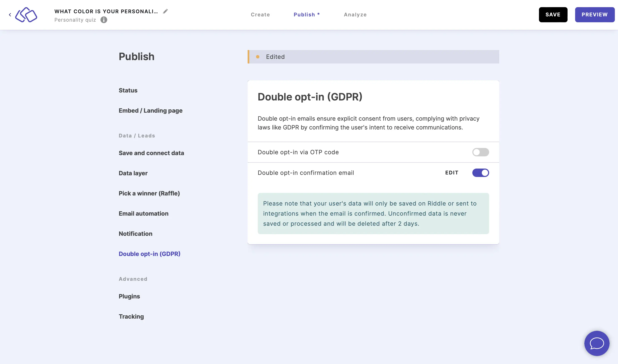Expand the Pick a winner Raffle section
This screenshot has height=364, width=618.
coord(149,193)
